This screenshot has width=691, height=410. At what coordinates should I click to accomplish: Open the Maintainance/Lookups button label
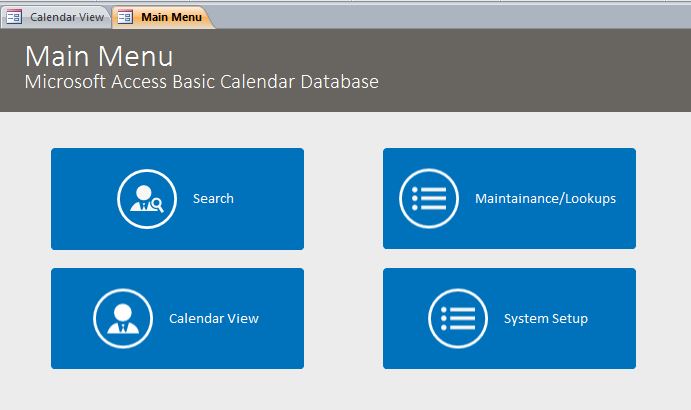click(545, 198)
